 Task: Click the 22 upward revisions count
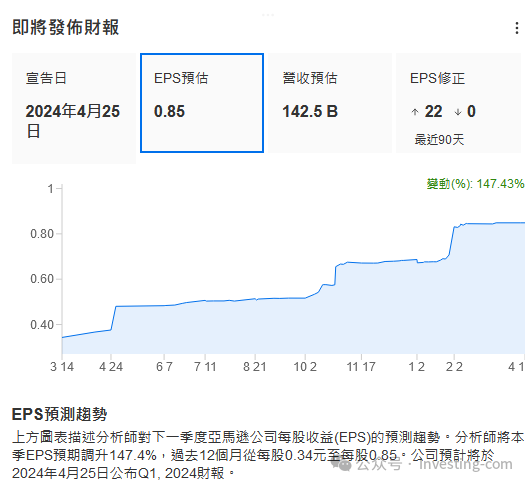[433, 112]
